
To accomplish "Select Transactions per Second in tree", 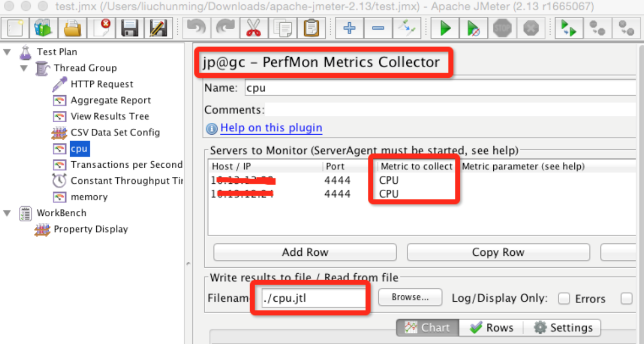I will pyautogui.click(x=126, y=164).
